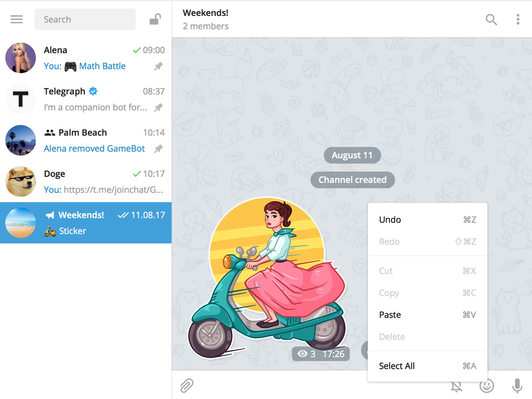The image size is (532, 399).
Task: Click the megaphone channel icon in Weekends! row
Action: pos(50,215)
